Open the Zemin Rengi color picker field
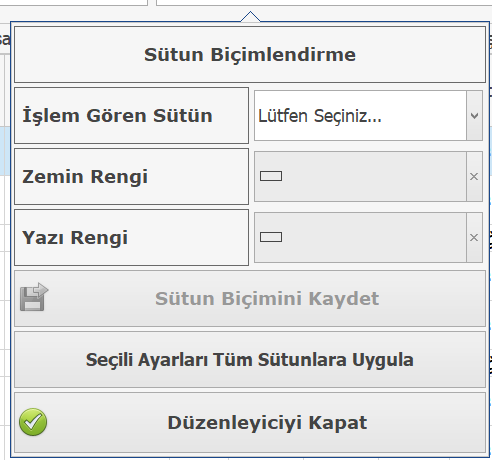 click(360, 177)
